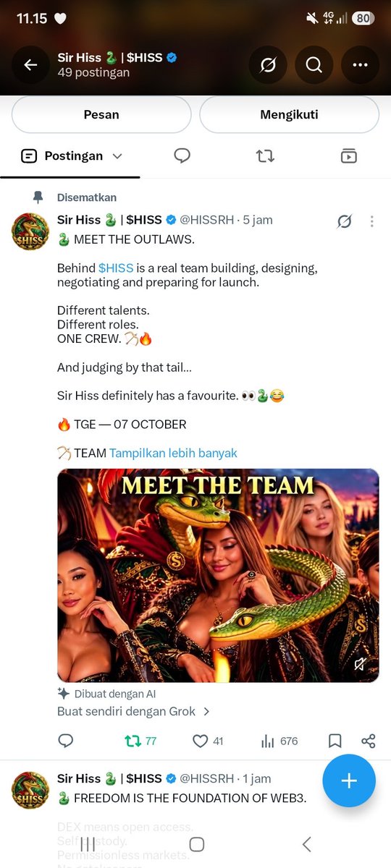The width and height of the screenshot is (391, 868).
Task: Open pinned post vertical dots menu
Action: [x=372, y=221]
